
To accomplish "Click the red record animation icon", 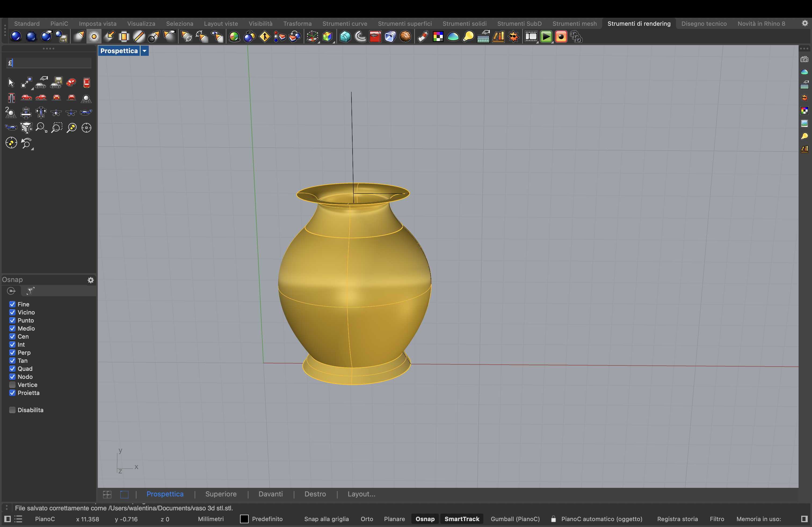I will 561,36.
